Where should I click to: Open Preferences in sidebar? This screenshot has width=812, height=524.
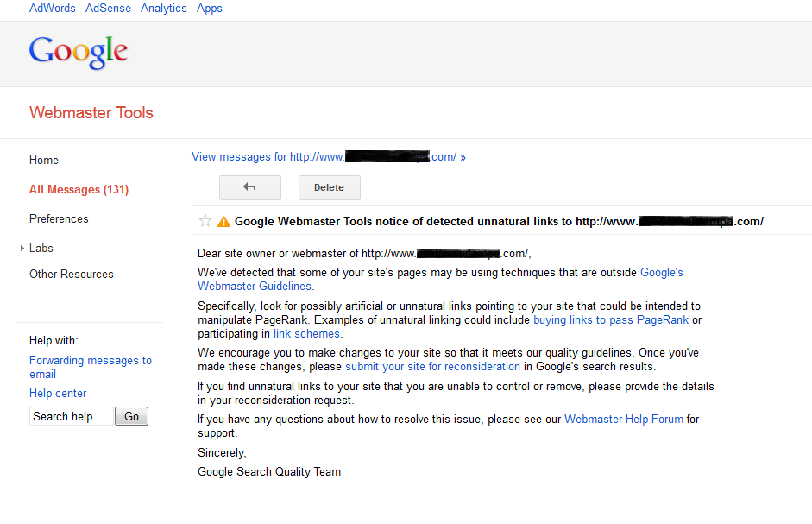59,218
